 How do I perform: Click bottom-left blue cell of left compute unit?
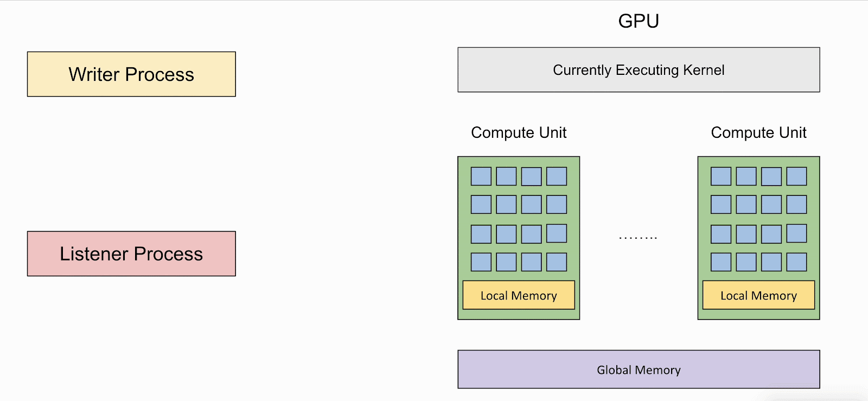pos(481,262)
